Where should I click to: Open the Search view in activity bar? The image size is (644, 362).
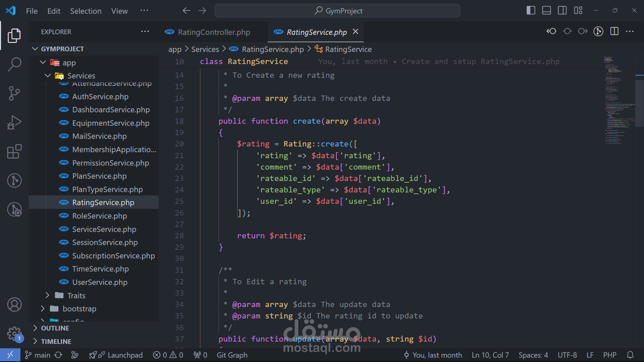coord(14,64)
